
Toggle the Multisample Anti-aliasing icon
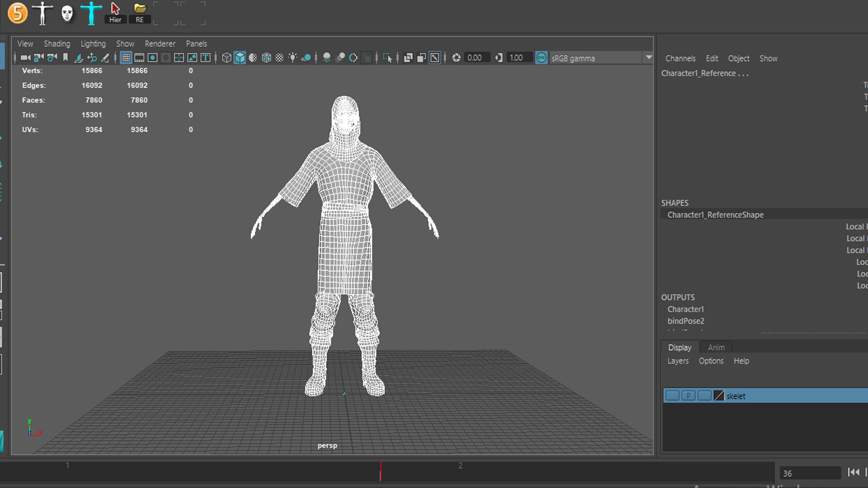pos(354,58)
